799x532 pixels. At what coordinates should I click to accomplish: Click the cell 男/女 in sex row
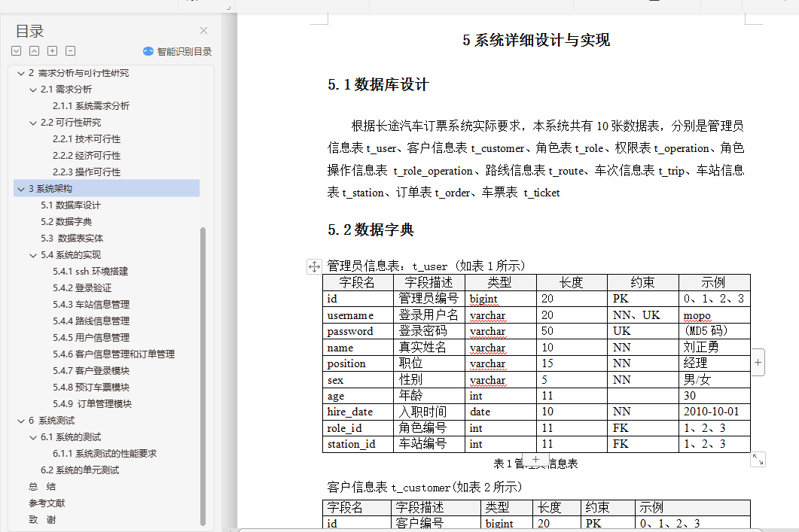715,380
